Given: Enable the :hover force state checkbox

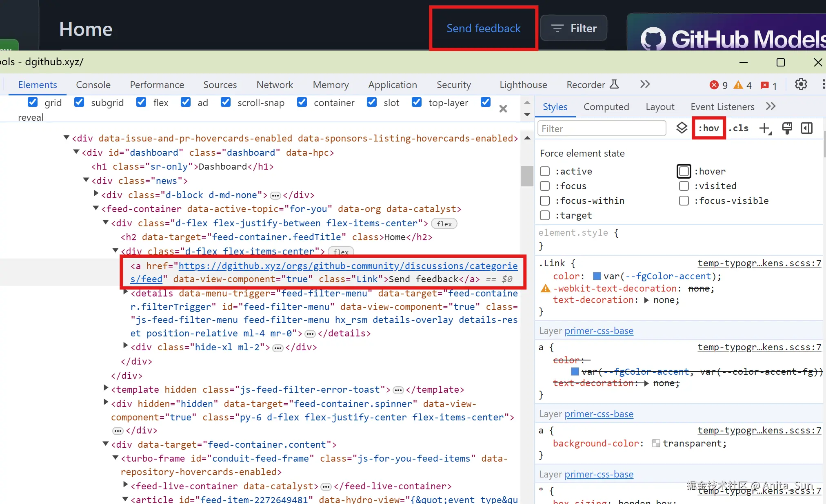Looking at the screenshot, I should click(684, 171).
